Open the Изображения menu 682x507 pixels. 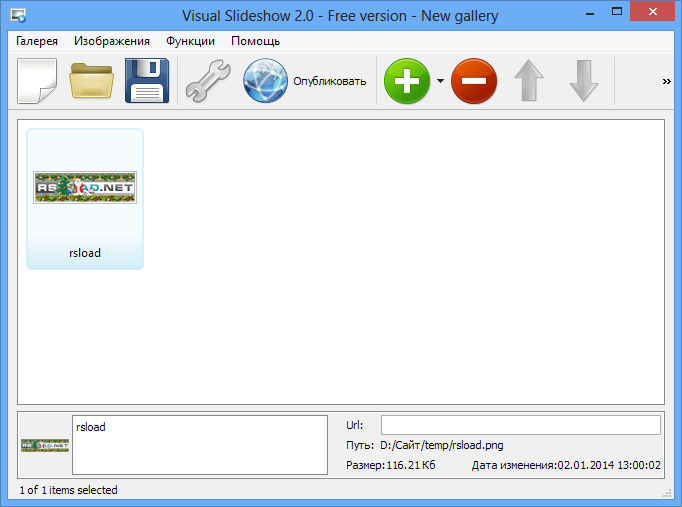(x=112, y=41)
